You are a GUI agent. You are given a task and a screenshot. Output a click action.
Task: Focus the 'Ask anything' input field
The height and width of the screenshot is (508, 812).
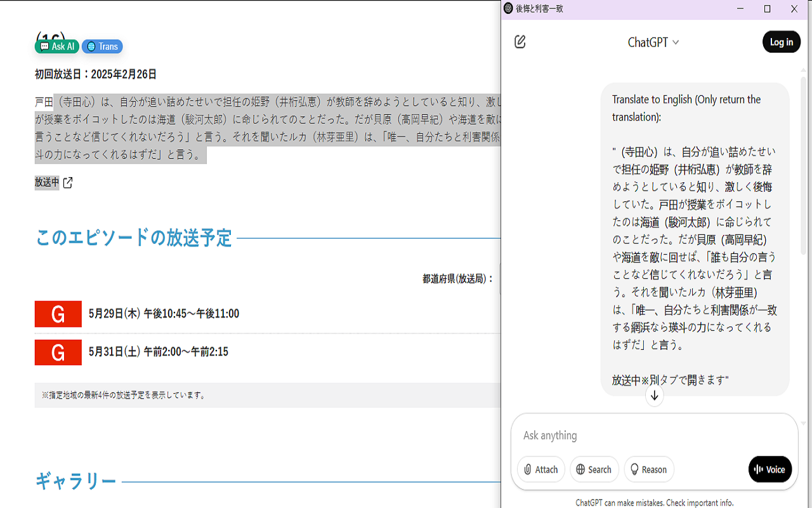point(634,435)
